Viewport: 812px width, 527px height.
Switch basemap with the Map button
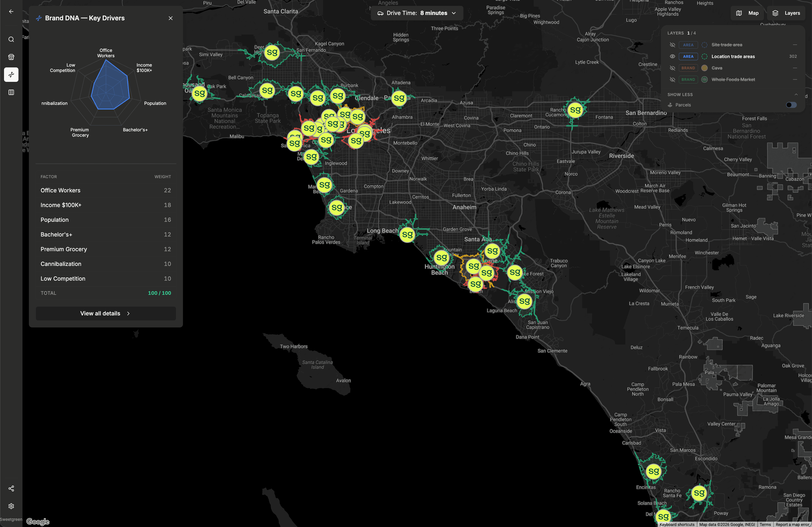coord(747,13)
